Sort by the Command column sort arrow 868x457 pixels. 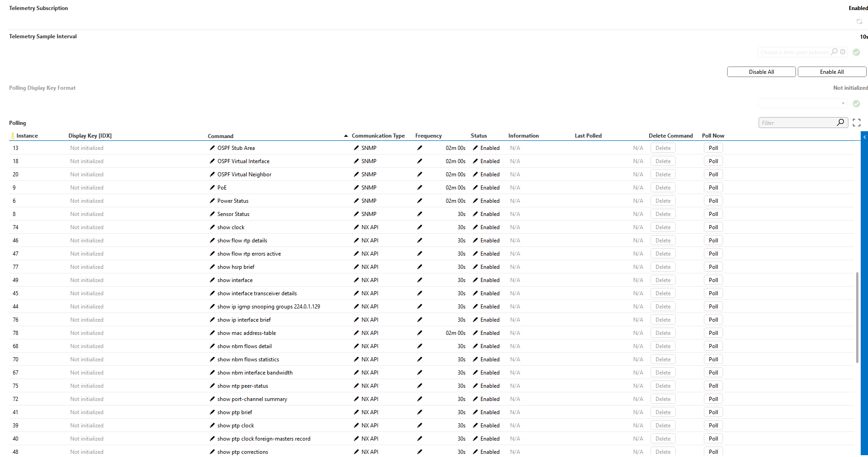tap(346, 136)
